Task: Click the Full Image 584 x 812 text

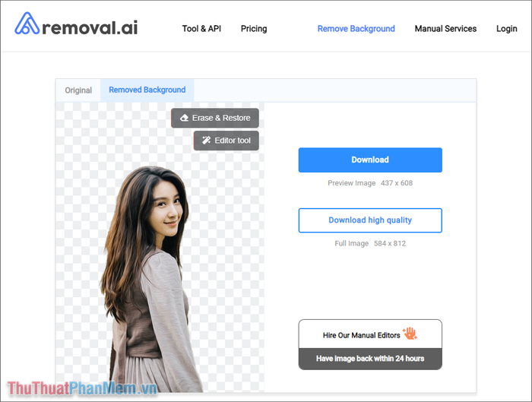Action: (x=370, y=244)
